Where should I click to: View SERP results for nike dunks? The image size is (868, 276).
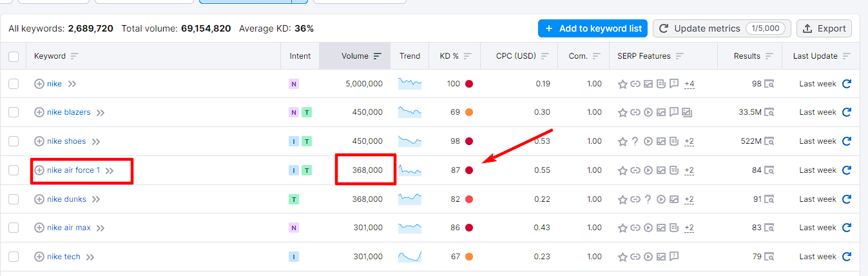pyautogui.click(x=769, y=199)
